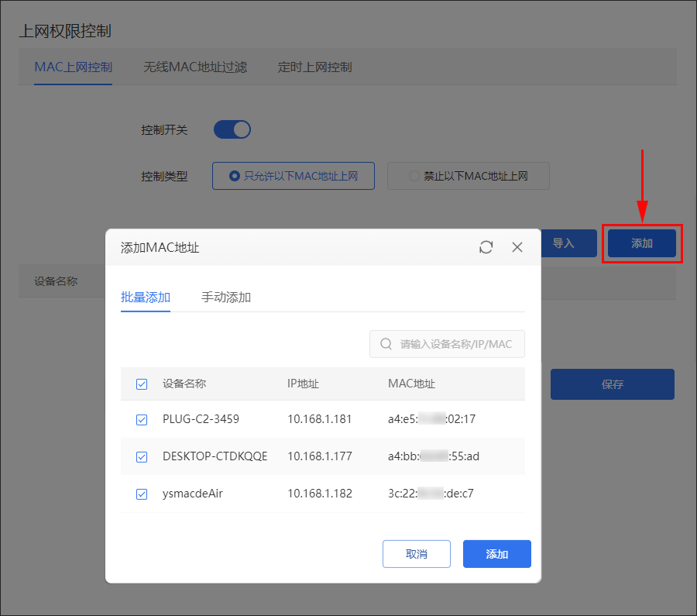Click the refresh icon in dialog header
The image size is (697, 616).
[486, 247]
